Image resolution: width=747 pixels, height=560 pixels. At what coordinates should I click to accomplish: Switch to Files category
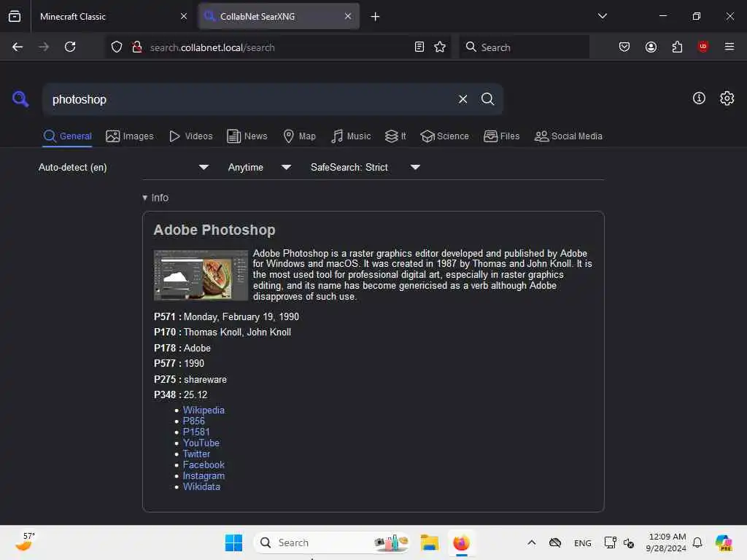tap(501, 136)
